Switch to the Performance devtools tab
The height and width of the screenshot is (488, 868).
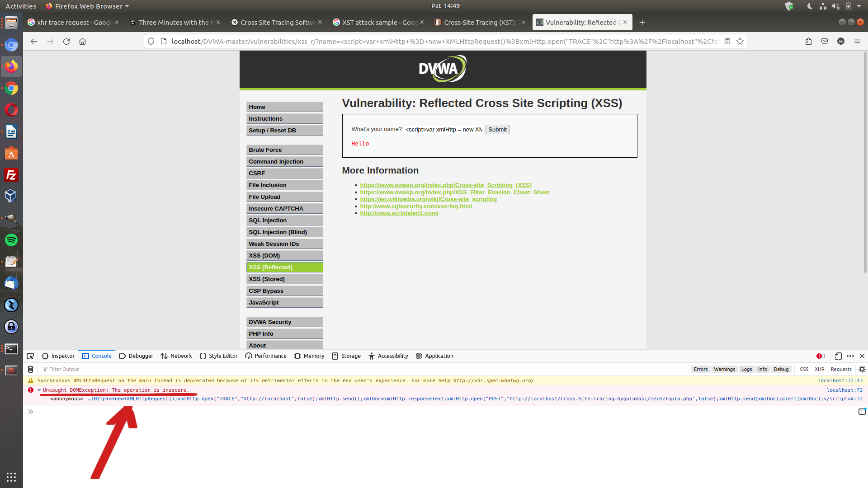pyautogui.click(x=266, y=356)
